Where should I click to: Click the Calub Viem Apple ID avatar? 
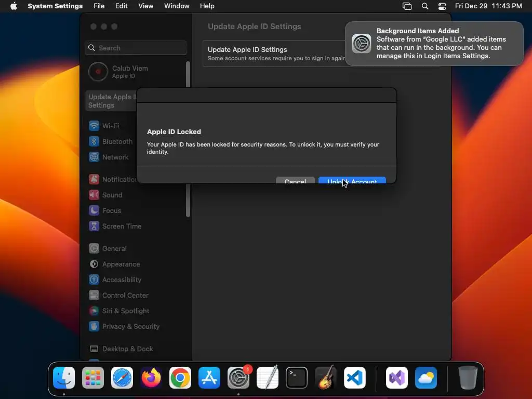tap(98, 72)
